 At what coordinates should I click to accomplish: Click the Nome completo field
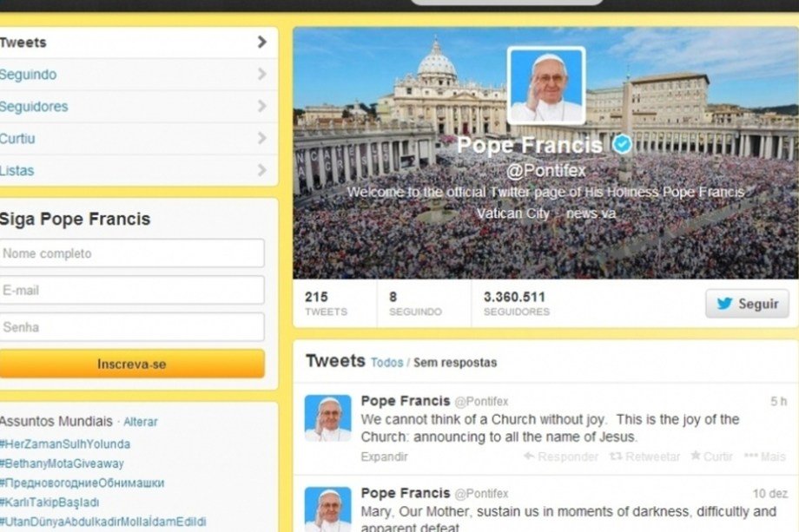click(132, 253)
